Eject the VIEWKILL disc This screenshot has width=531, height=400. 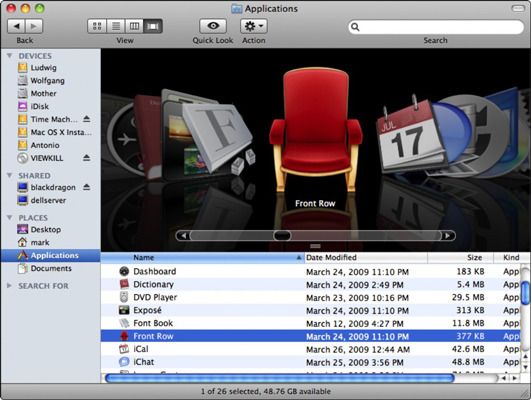pyautogui.click(x=87, y=157)
